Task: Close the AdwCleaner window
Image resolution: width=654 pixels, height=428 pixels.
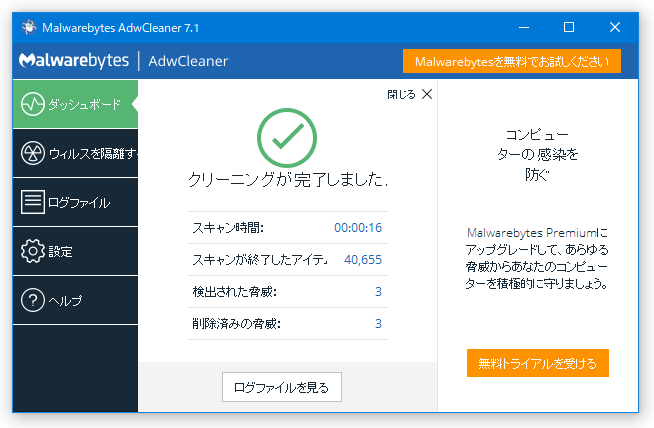Action: [615, 28]
